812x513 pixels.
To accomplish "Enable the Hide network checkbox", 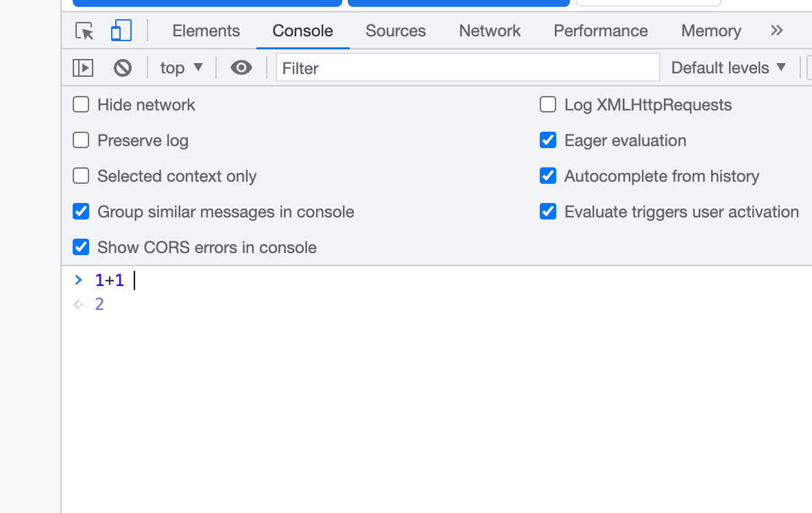I will coord(81,105).
